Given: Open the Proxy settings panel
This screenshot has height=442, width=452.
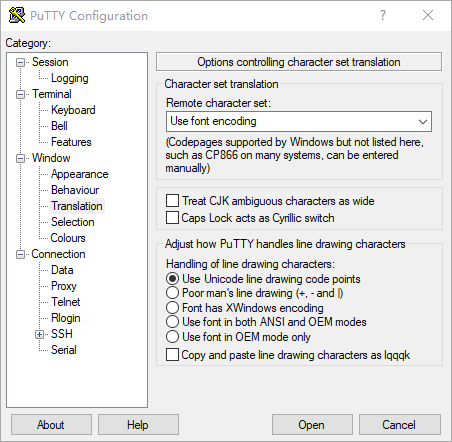Looking at the screenshot, I should click(x=64, y=286).
